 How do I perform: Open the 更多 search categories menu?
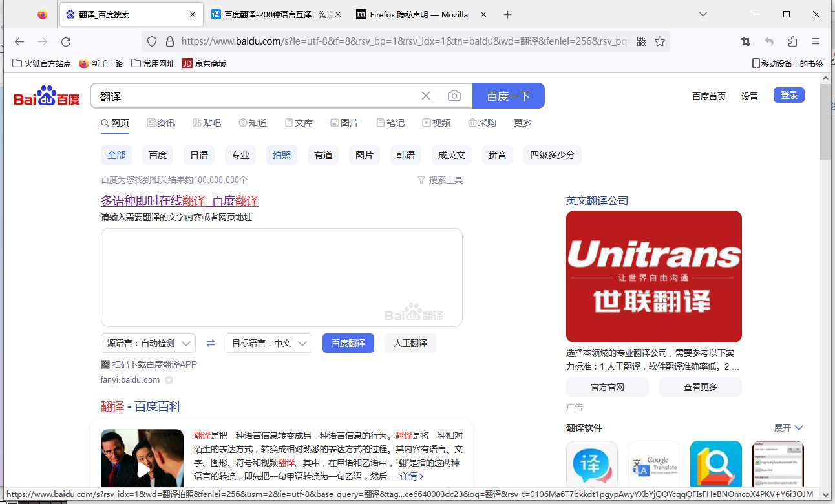(x=523, y=123)
